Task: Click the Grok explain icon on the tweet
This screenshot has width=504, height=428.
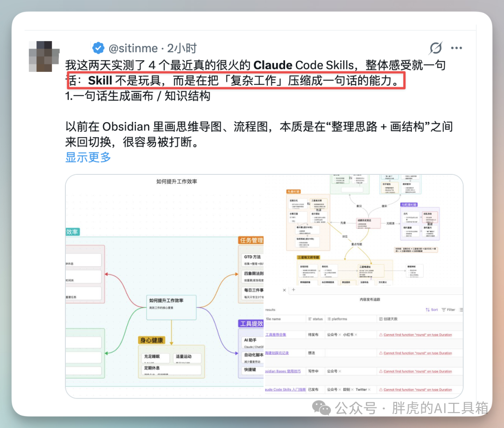Action: [x=435, y=48]
